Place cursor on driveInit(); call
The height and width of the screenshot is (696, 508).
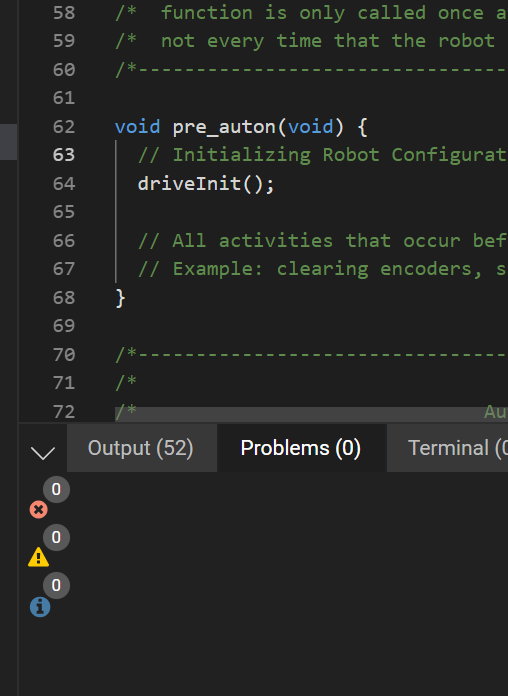(x=206, y=184)
